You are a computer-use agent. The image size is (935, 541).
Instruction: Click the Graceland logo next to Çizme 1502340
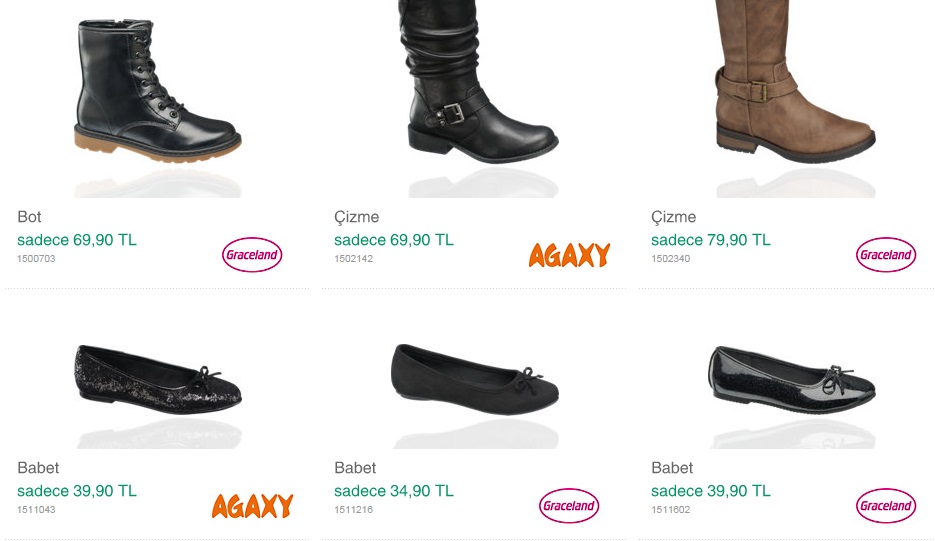(x=886, y=255)
